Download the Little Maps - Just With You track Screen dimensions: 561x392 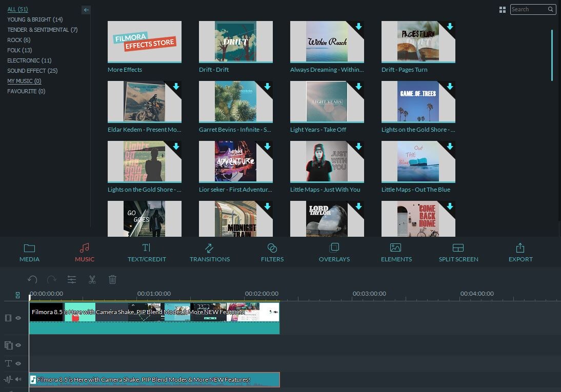(x=358, y=146)
